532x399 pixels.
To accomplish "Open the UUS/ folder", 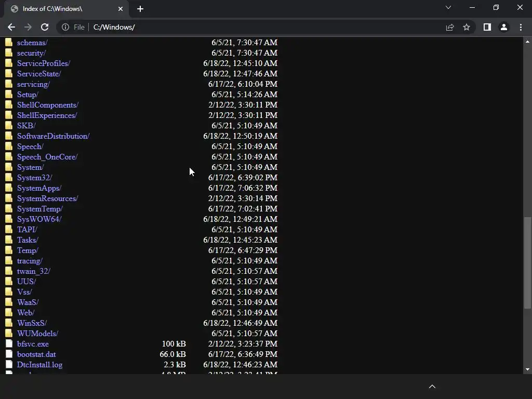I will [x=26, y=281].
